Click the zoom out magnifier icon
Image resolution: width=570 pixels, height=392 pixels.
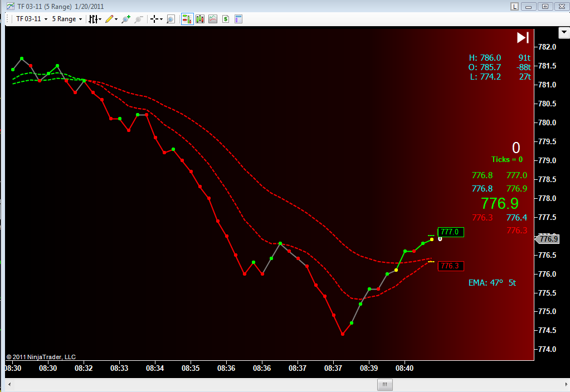click(139, 19)
